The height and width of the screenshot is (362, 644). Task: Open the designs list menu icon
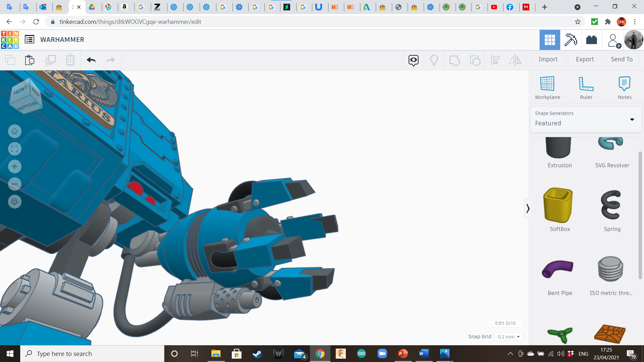click(30, 40)
